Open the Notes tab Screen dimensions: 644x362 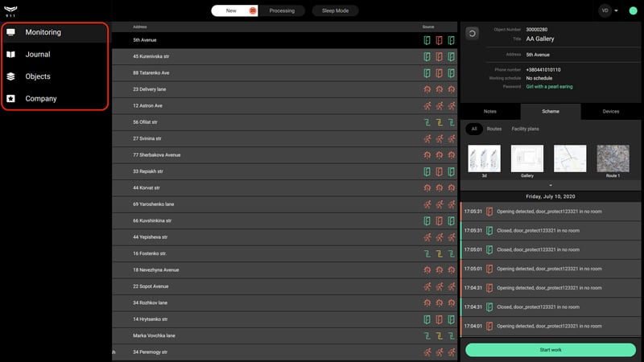(490, 112)
